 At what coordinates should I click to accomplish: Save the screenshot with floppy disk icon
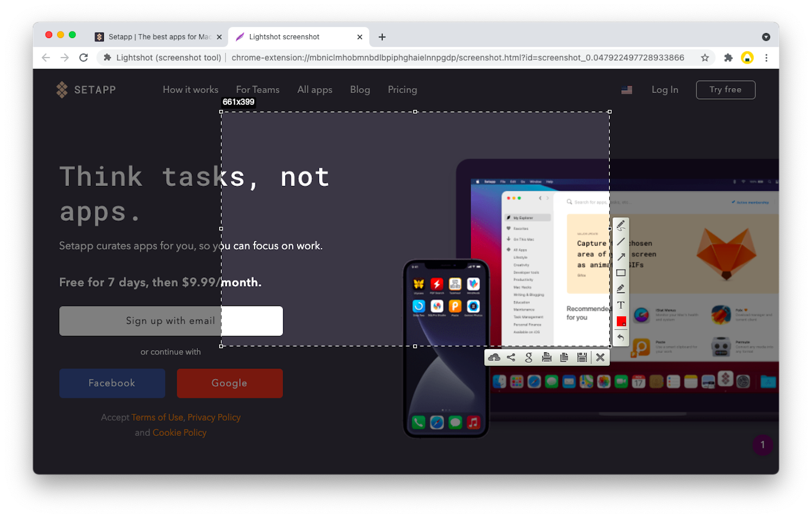tap(582, 357)
